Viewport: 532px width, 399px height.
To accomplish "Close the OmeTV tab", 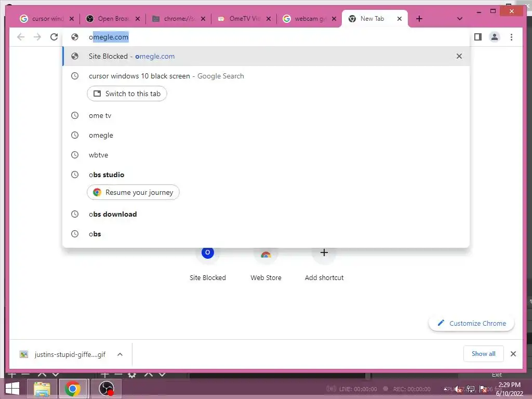I will (x=269, y=19).
